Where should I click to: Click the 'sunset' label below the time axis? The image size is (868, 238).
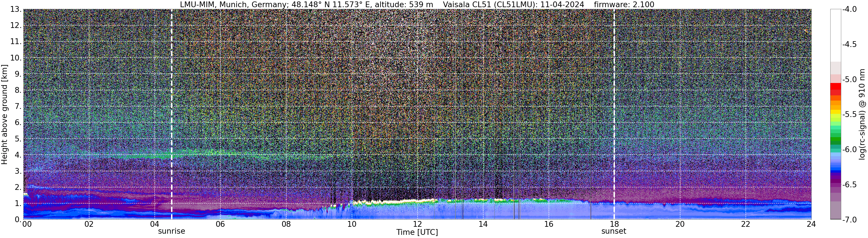(x=614, y=231)
